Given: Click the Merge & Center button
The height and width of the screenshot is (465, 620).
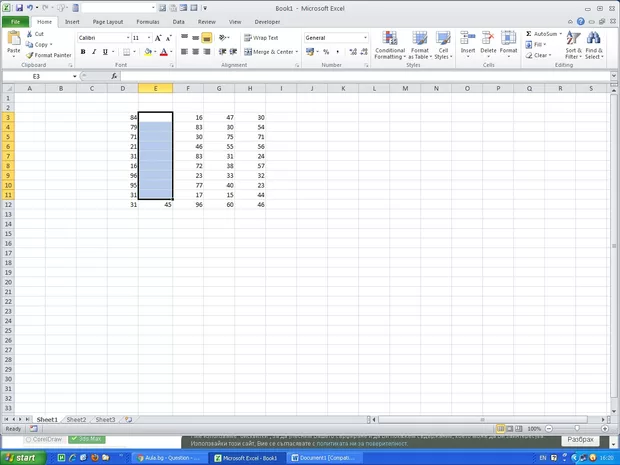Looking at the screenshot, I should tap(270, 52).
